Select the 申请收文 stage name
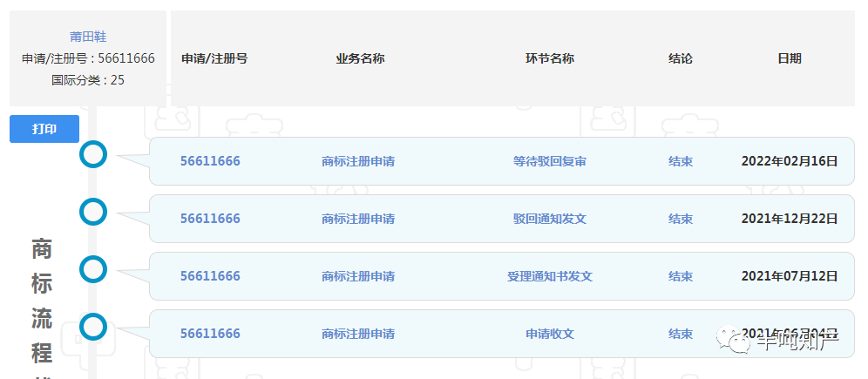This screenshot has width=868, height=379. tap(549, 334)
